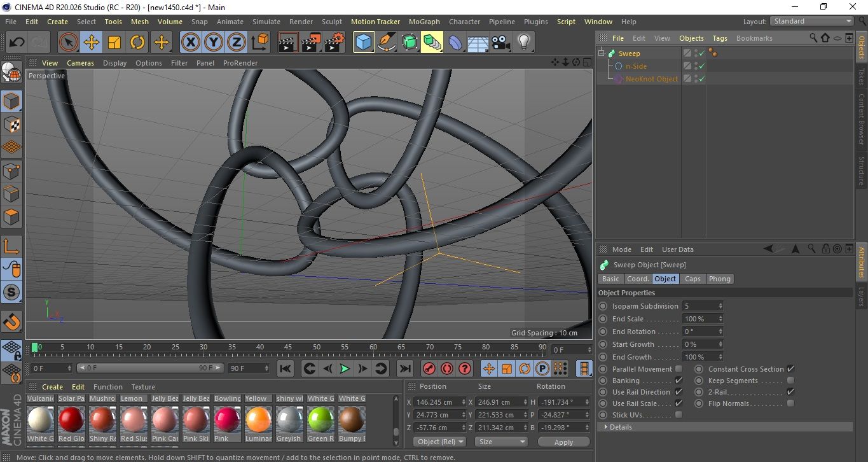
Task: Toggle the Flip Normals checkbox
Action: click(x=790, y=403)
